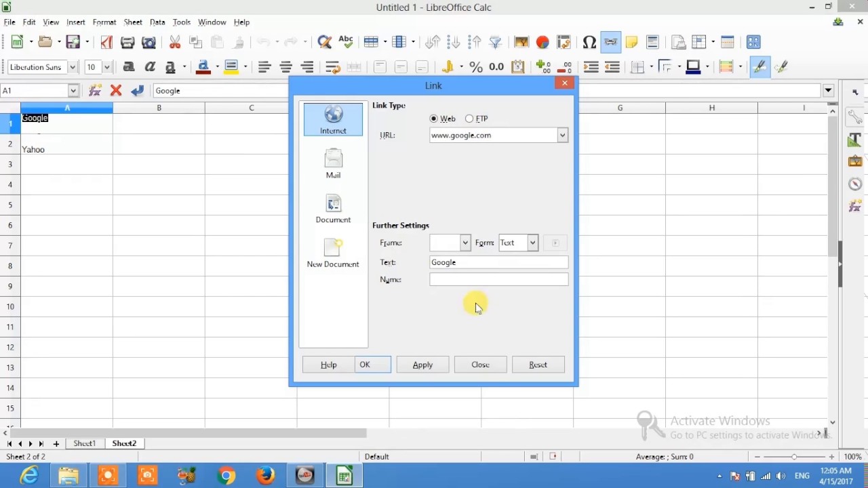Add a new sheet with plus button

click(56, 444)
